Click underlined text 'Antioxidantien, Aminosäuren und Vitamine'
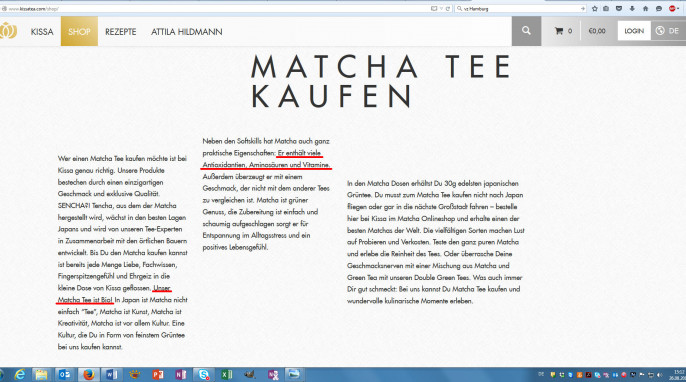This screenshot has width=686, height=382. click(x=266, y=165)
